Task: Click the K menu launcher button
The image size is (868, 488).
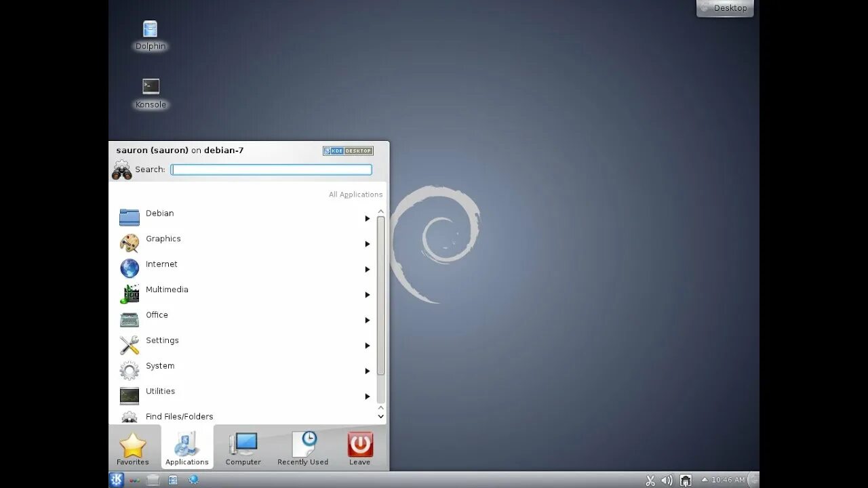Action: [117, 480]
